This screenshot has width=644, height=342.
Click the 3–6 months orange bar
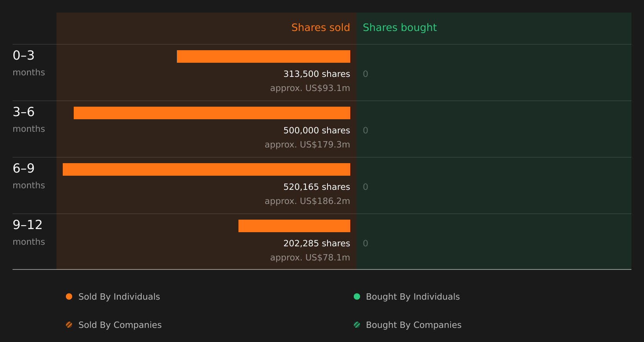pos(212,113)
